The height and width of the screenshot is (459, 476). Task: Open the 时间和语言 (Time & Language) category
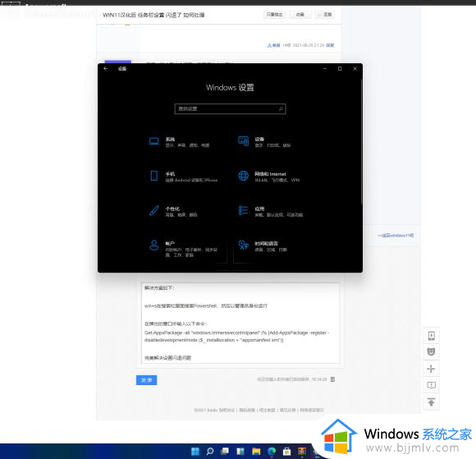[263, 246]
